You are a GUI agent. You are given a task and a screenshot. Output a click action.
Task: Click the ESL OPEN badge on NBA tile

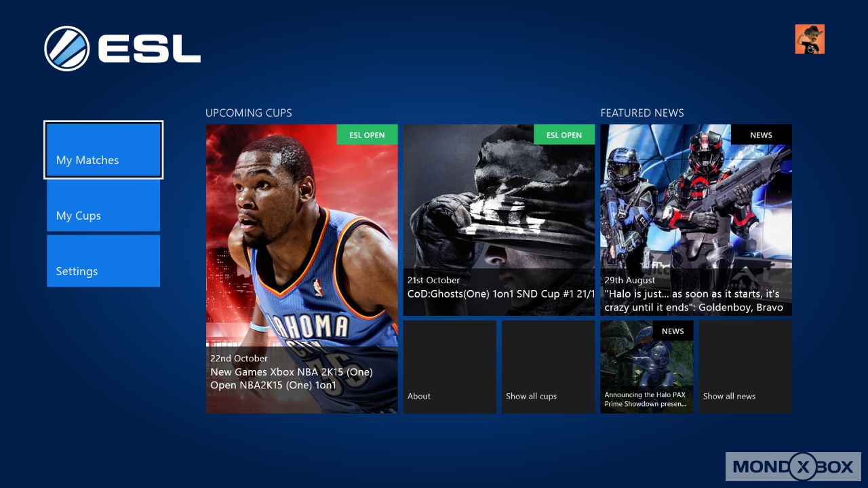(x=367, y=135)
